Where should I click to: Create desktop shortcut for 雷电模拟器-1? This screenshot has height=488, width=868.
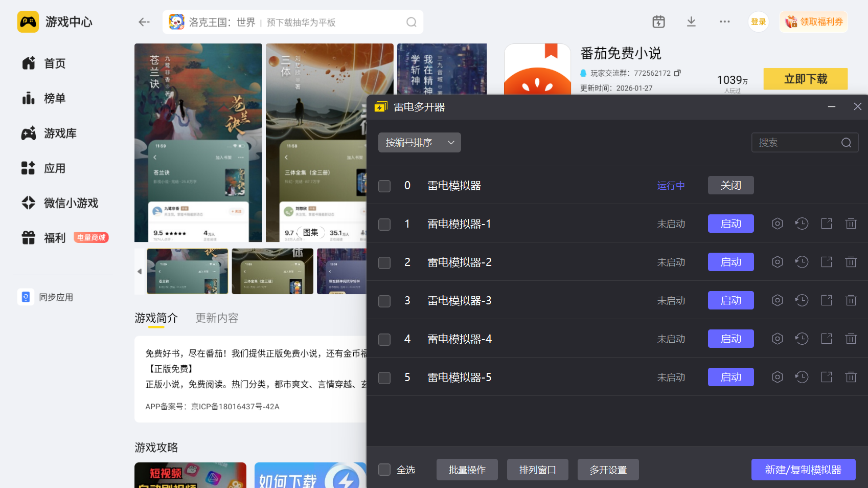pos(827,224)
